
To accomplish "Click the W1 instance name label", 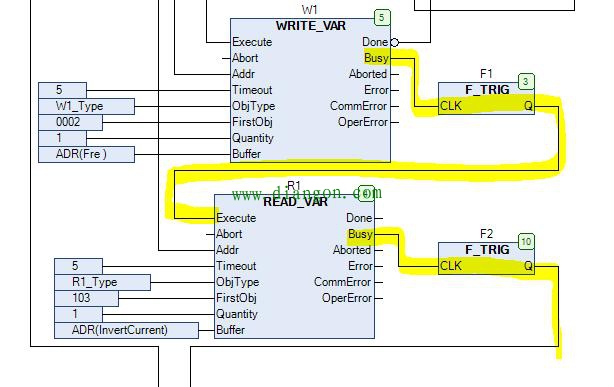I will 309,10.
